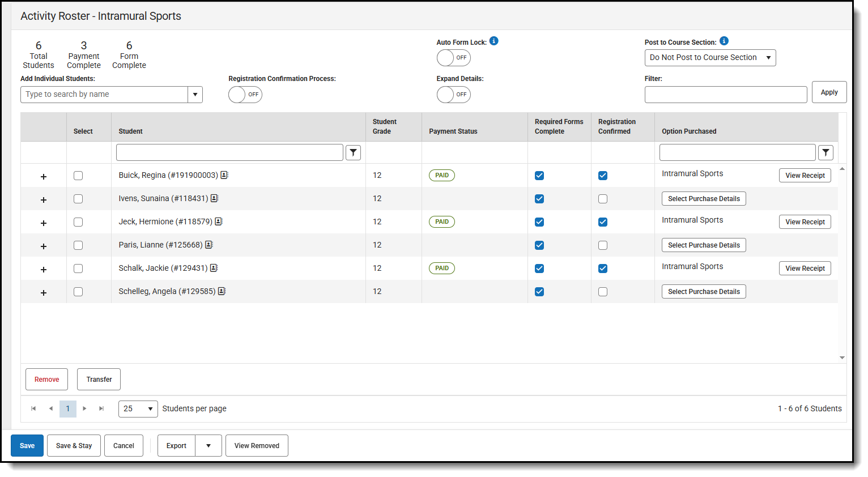Uncheck Registration Confirmed for Jeck, Hermione

click(x=603, y=222)
